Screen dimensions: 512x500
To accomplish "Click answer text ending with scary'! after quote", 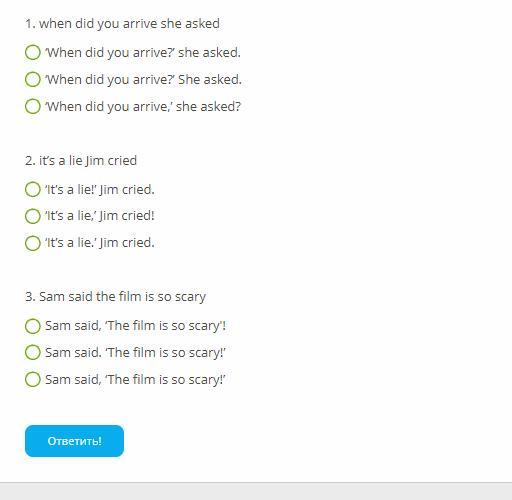I will coord(136,326).
